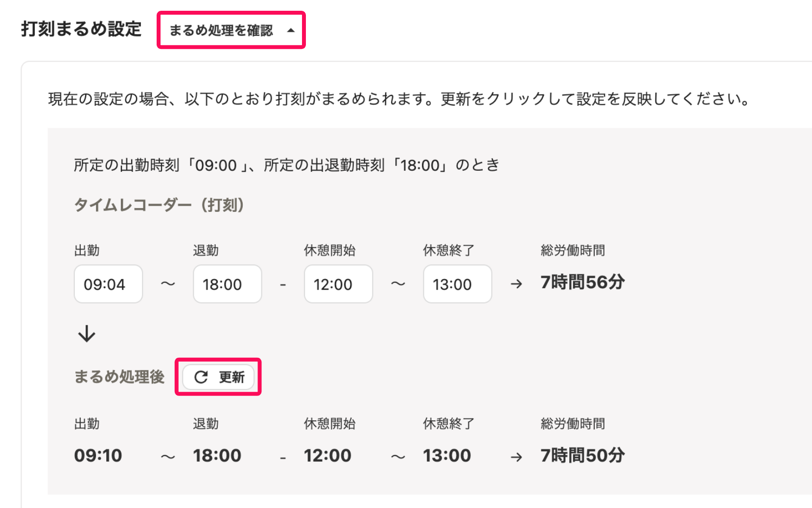Click the タイムレコーダー（打刻） section label
812x508 pixels.
click(x=159, y=205)
